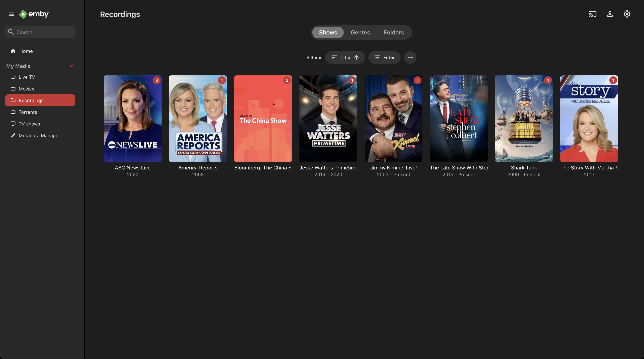Screen dimensions: 644x359
Task: Open the emby logo home link
Action: [x=34, y=14]
